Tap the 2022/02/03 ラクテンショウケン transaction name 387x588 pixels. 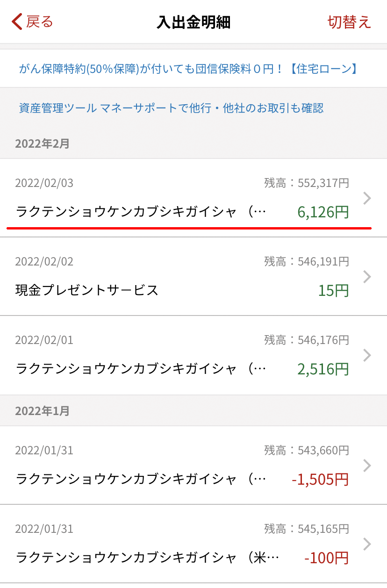(x=140, y=212)
